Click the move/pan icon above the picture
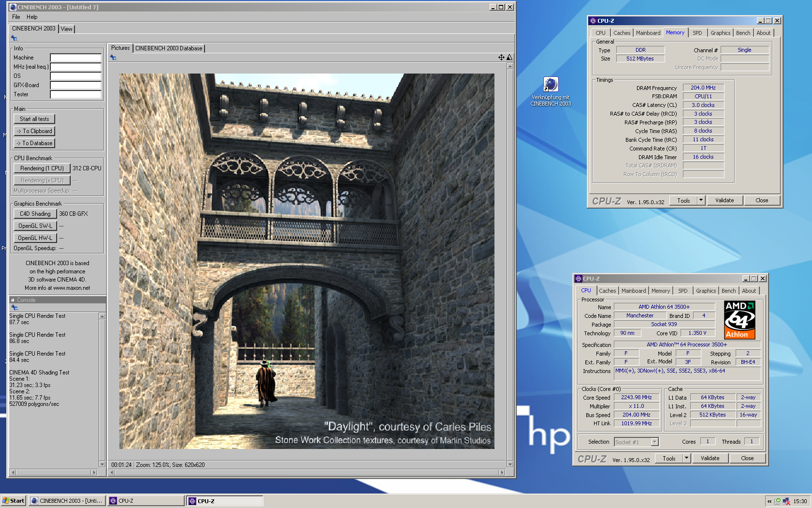Screen dimensions: 812x508 (x=501, y=57)
